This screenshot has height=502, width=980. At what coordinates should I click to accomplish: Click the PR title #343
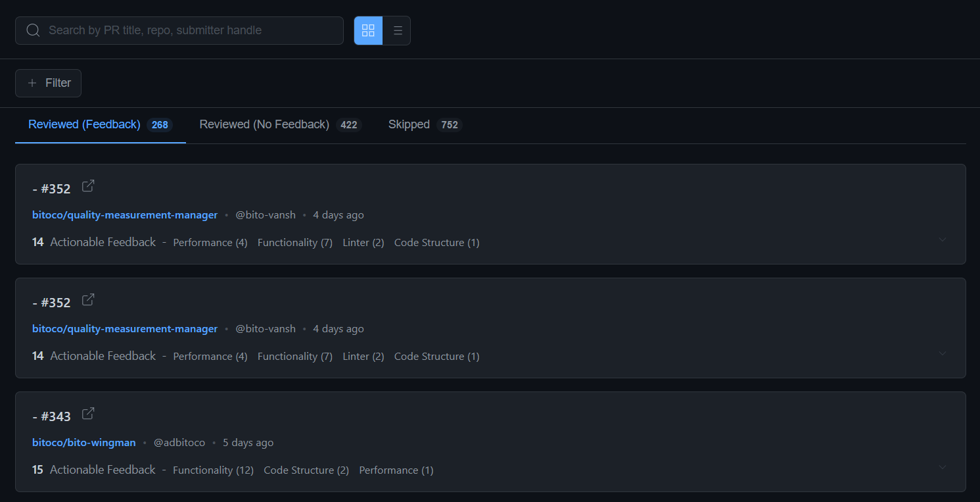[52, 416]
